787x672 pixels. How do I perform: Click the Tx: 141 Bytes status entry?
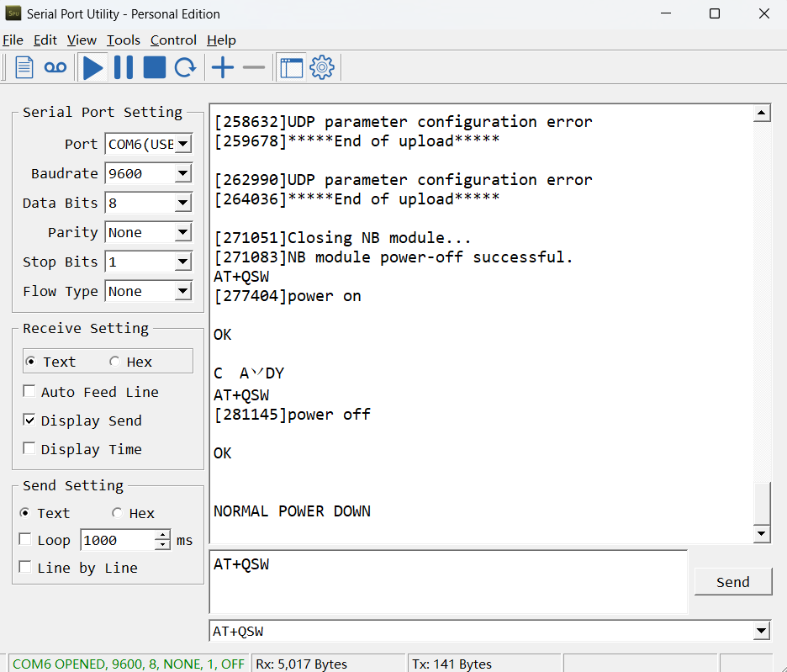452,664
